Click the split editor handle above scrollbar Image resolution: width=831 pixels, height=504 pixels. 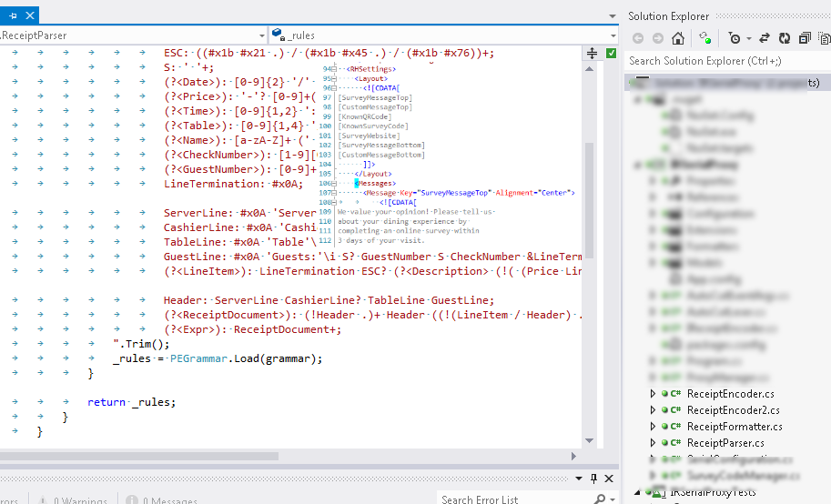(591, 54)
